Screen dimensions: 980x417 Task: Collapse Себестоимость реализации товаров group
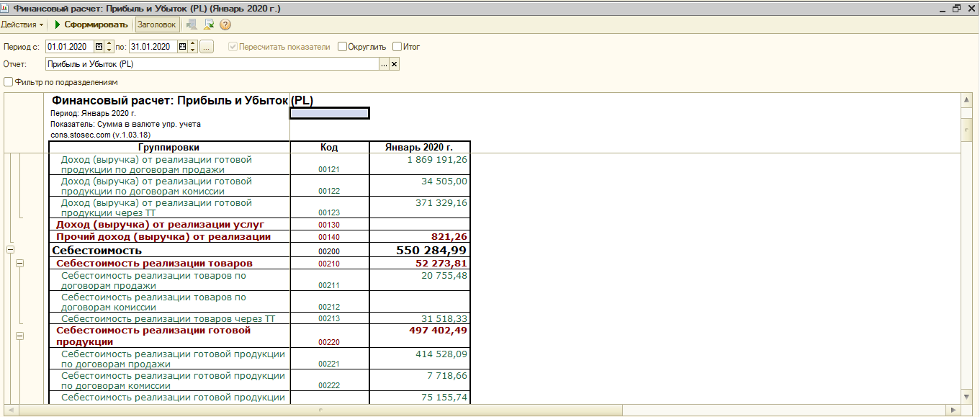pyautogui.click(x=19, y=264)
